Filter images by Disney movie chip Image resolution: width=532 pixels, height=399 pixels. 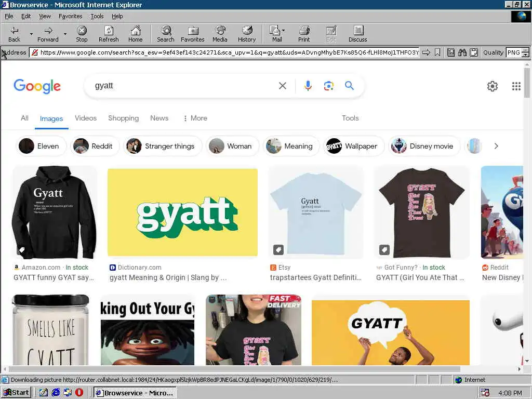coord(424,146)
